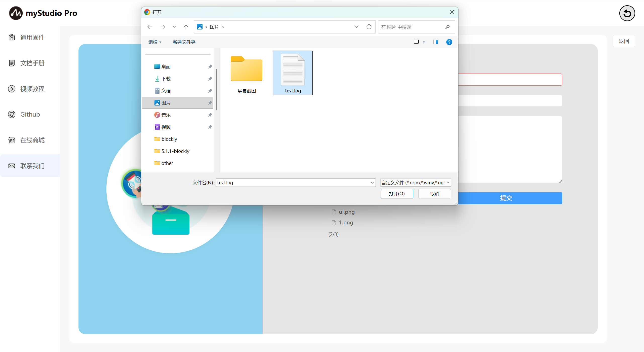Select the 下载 folder in navigation pane
Screen dimensions: 644x352
[166, 79]
